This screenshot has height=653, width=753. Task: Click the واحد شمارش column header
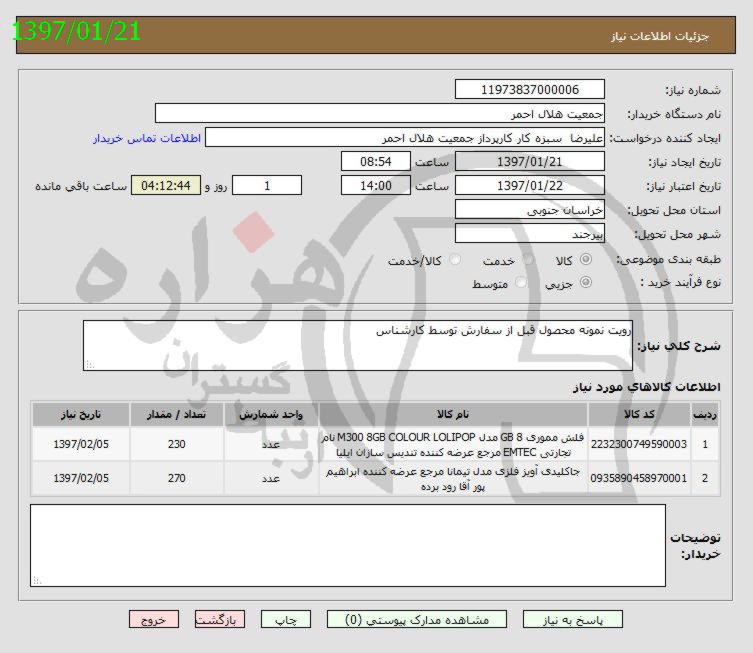pos(271,414)
